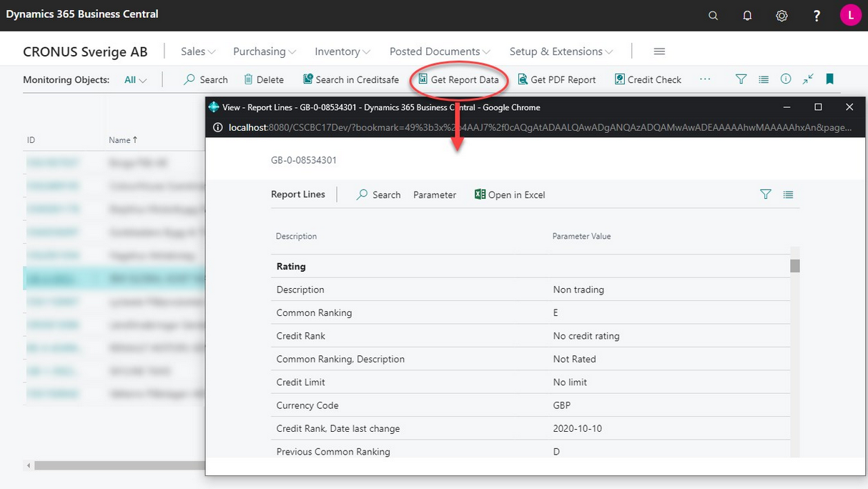Expand the Sales menu
The height and width of the screenshot is (489, 868).
(x=198, y=51)
